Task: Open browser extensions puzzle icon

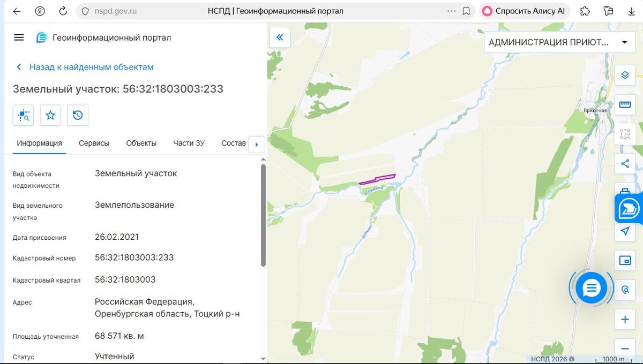Action: click(585, 11)
